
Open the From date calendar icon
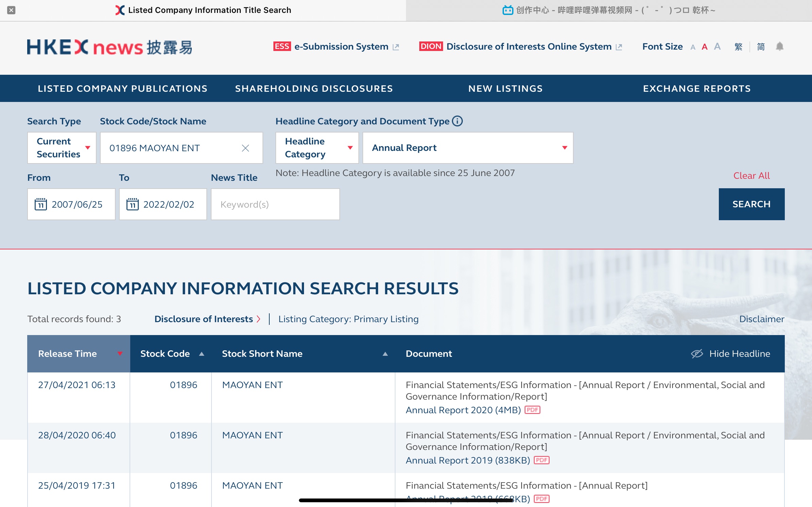coord(41,204)
